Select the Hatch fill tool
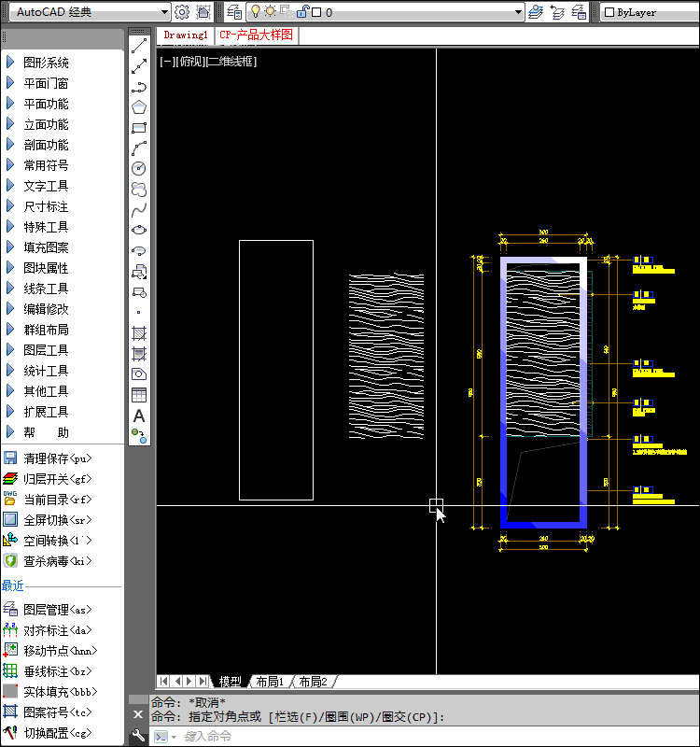The image size is (700, 747). [139, 332]
